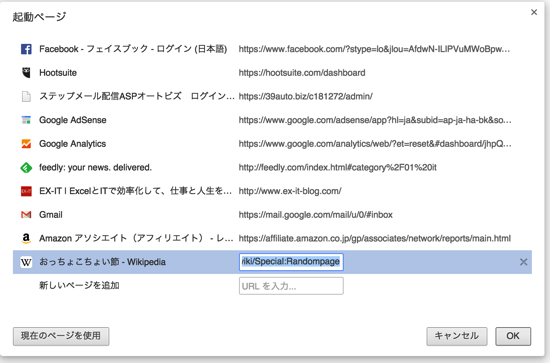The image size is (550, 363).
Task: Confirm the startup pages with OK
Action: pos(513,336)
